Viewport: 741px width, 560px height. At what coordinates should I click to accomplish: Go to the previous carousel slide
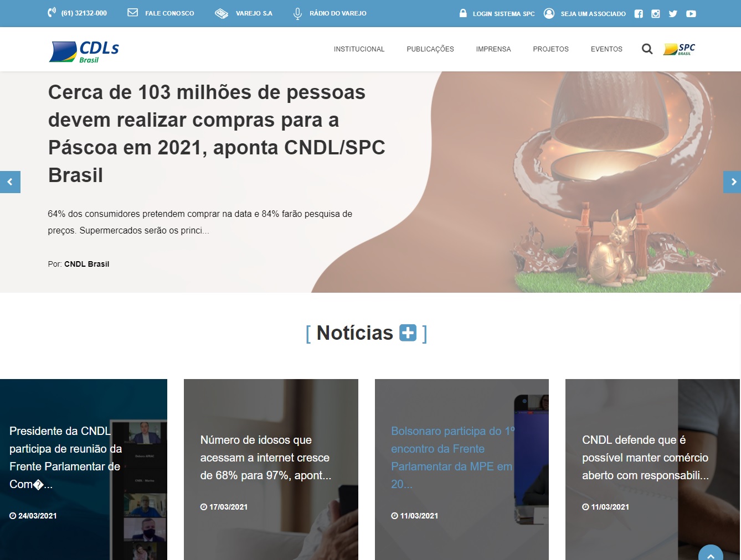point(10,182)
